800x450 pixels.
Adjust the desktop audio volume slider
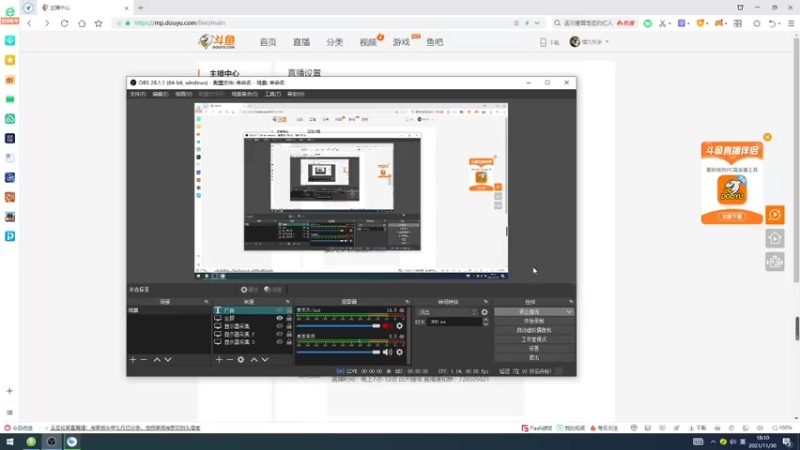[338, 352]
